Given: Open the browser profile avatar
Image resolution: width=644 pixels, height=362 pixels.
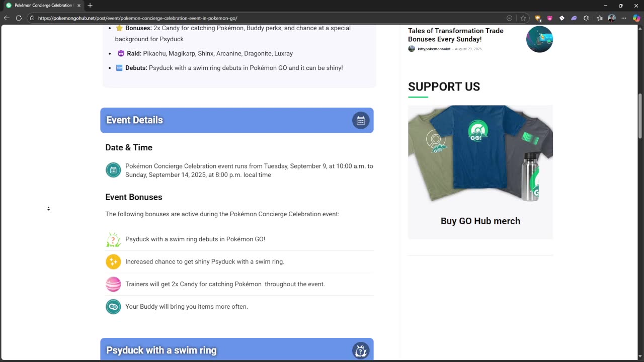Looking at the screenshot, I should (x=612, y=18).
